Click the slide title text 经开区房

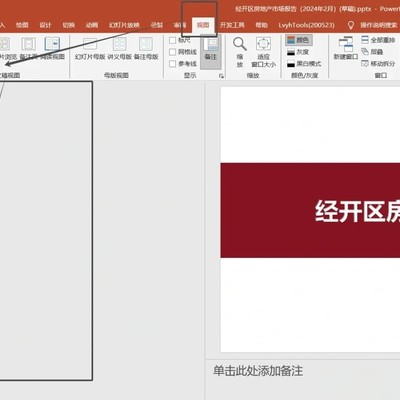click(x=357, y=211)
